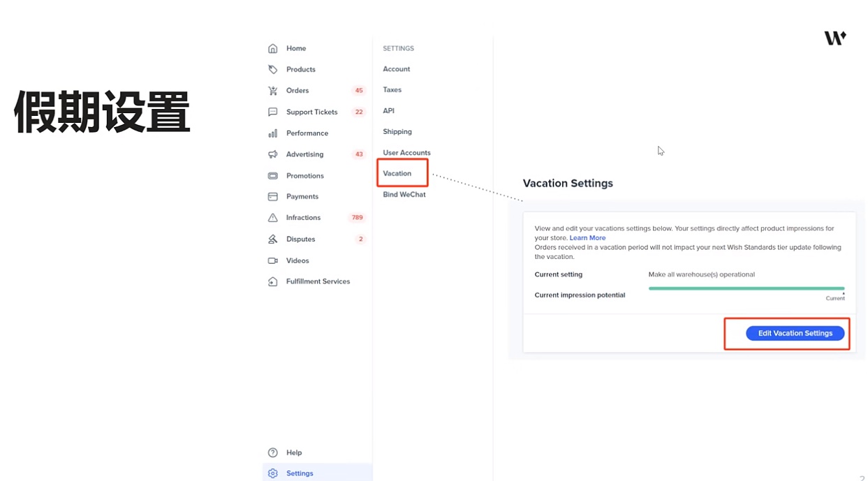Open the Disputes gavel icon
Image resolution: width=868 pixels, height=481 pixels.
[273, 239]
